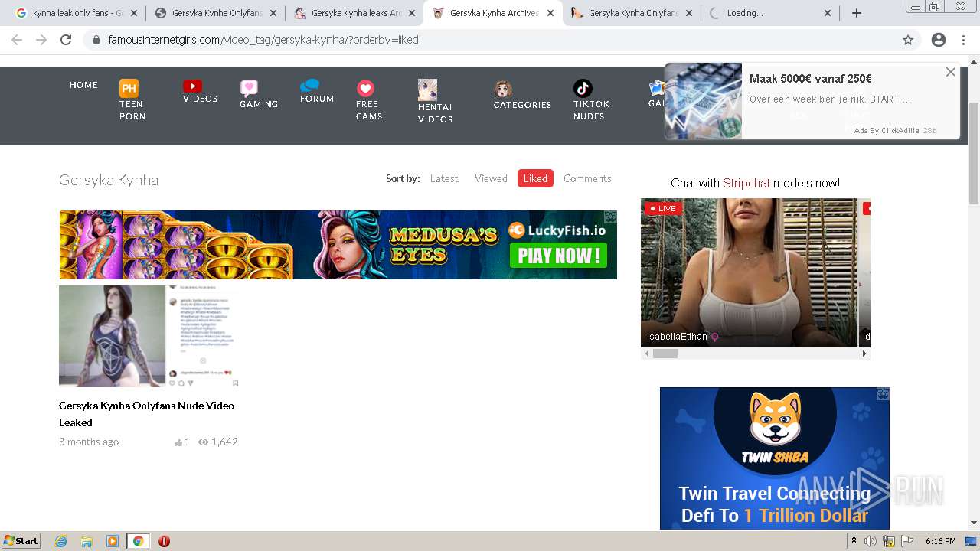Show hidden system tray icons
Screen dimensions: 980x551
[854, 541]
